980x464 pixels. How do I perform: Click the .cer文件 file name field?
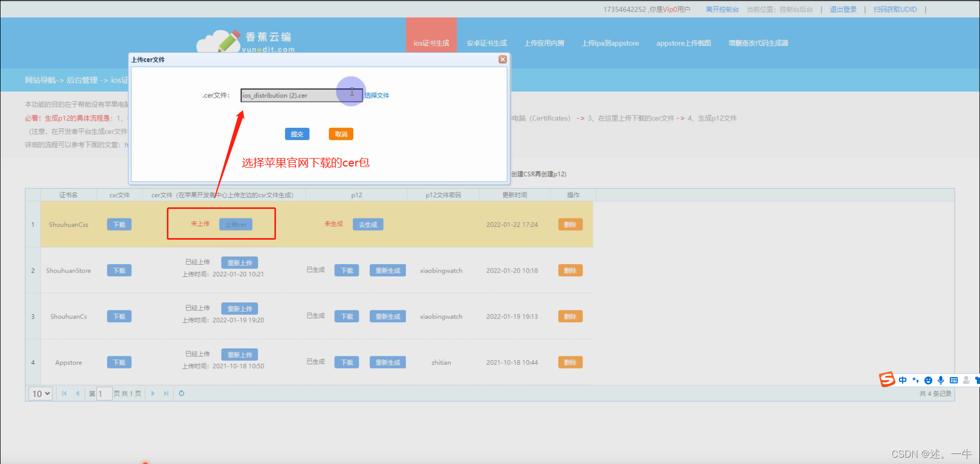pyautogui.click(x=301, y=95)
